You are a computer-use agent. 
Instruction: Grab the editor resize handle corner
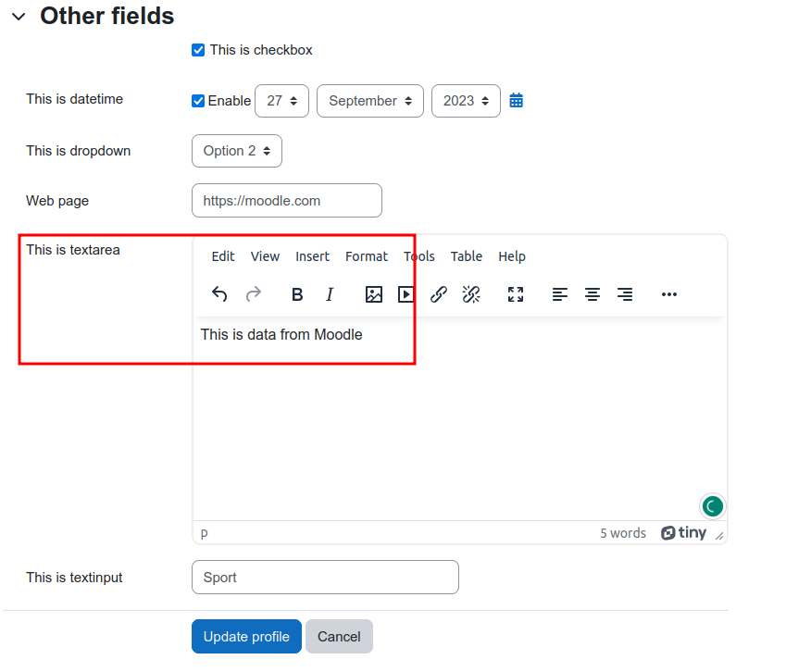pos(719,536)
